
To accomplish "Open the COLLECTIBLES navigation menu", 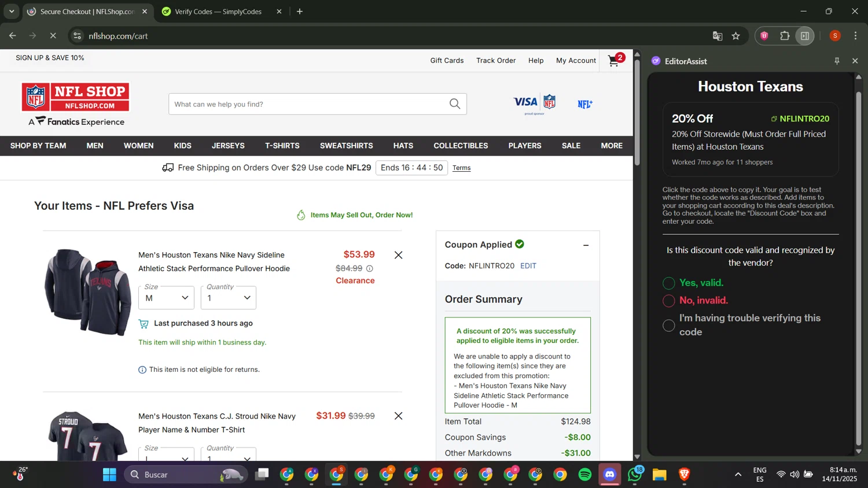I will point(461,146).
